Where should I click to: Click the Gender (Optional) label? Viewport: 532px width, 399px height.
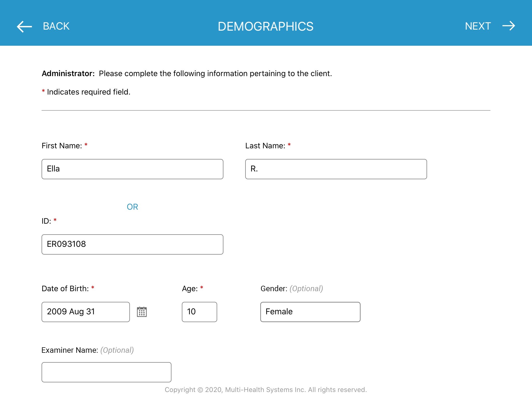coord(291,289)
